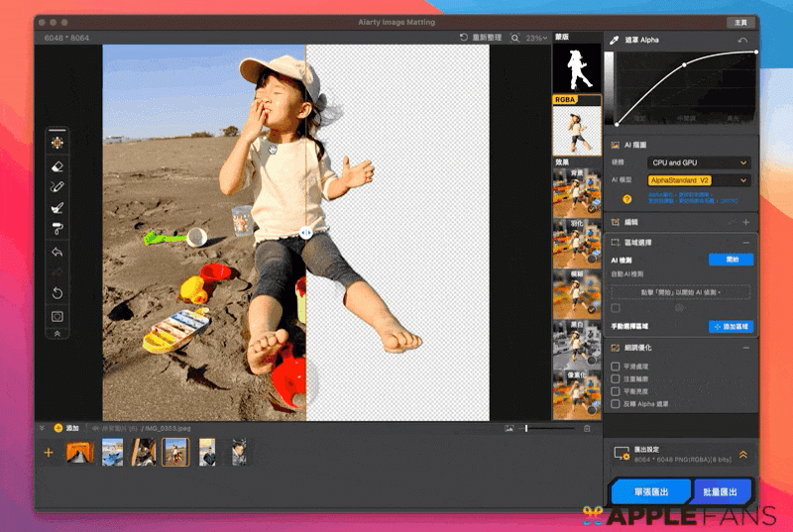Open the CPU and GPU hardware dropdown
793x532 pixels.
coord(699,162)
